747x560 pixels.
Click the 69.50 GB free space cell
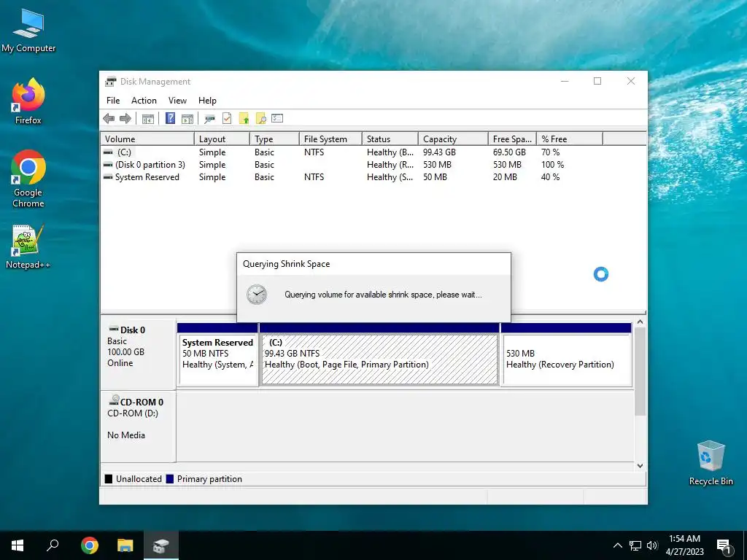coord(509,152)
